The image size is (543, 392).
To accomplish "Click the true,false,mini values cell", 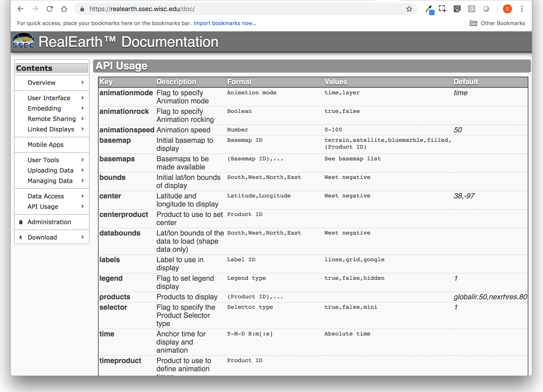I will pos(351,307).
